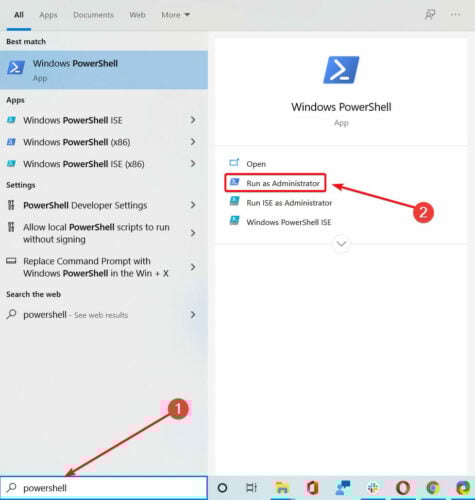
Task: Click the Run ISE as Administrator icon
Action: (234, 201)
